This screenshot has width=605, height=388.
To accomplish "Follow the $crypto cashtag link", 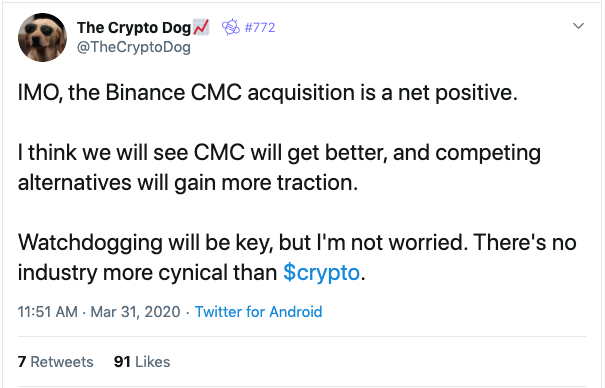I will 321,272.
